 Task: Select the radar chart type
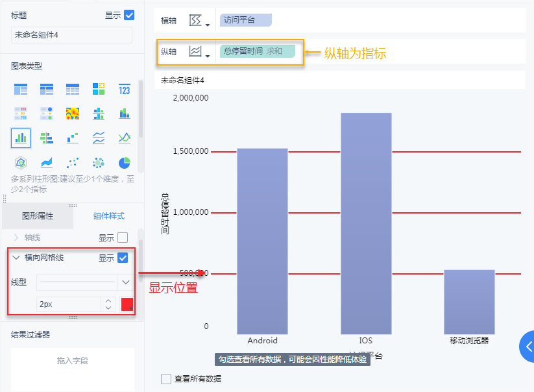click(21, 163)
